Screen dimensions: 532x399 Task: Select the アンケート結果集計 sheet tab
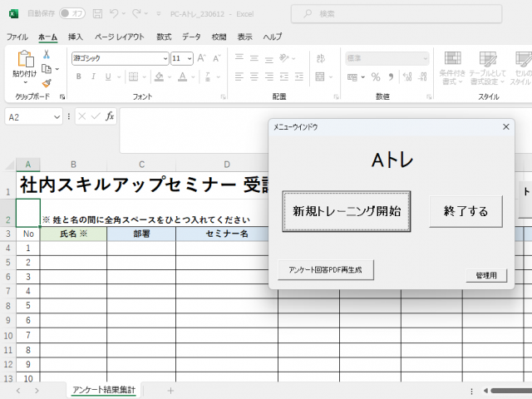104,390
